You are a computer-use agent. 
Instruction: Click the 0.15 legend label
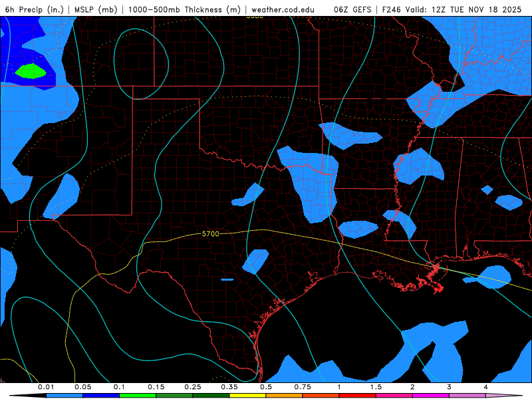point(156,387)
